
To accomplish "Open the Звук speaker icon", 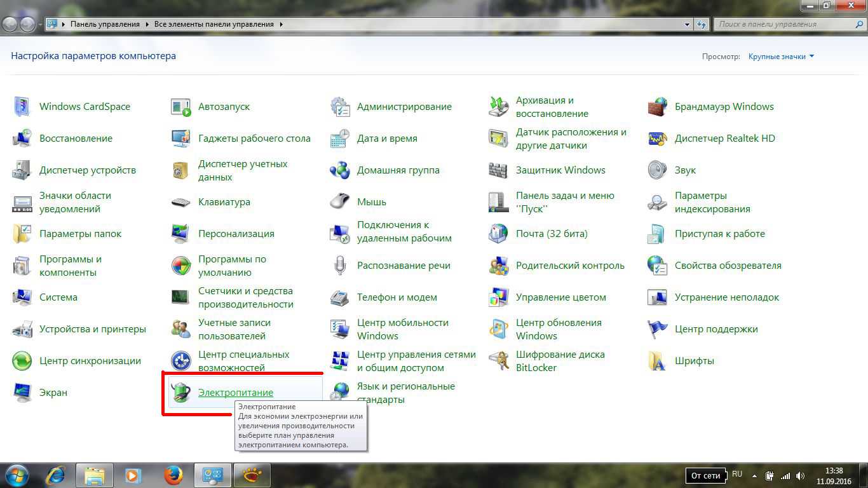I will click(658, 170).
